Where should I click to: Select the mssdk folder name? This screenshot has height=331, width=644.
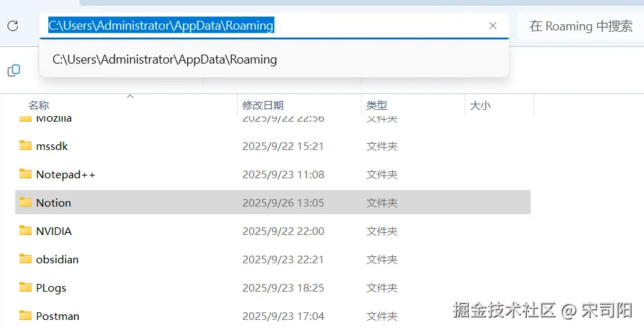pyautogui.click(x=52, y=146)
